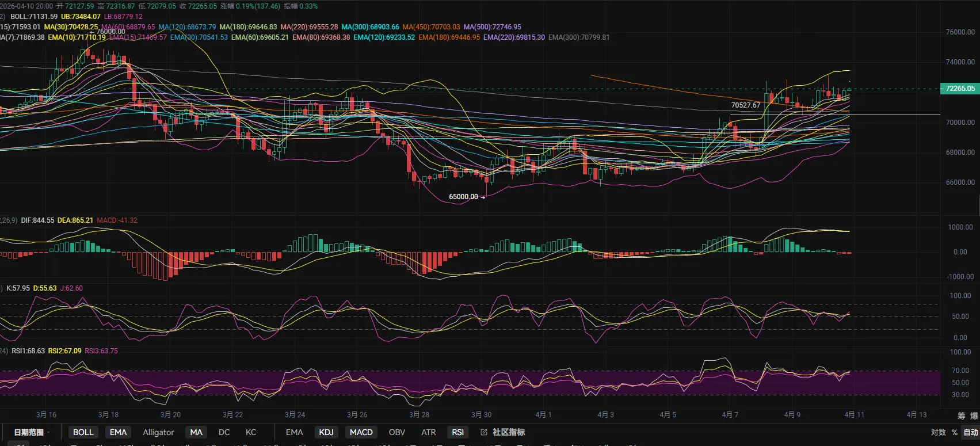Click the 筹 chip distribution icon

click(x=962, y=415)
